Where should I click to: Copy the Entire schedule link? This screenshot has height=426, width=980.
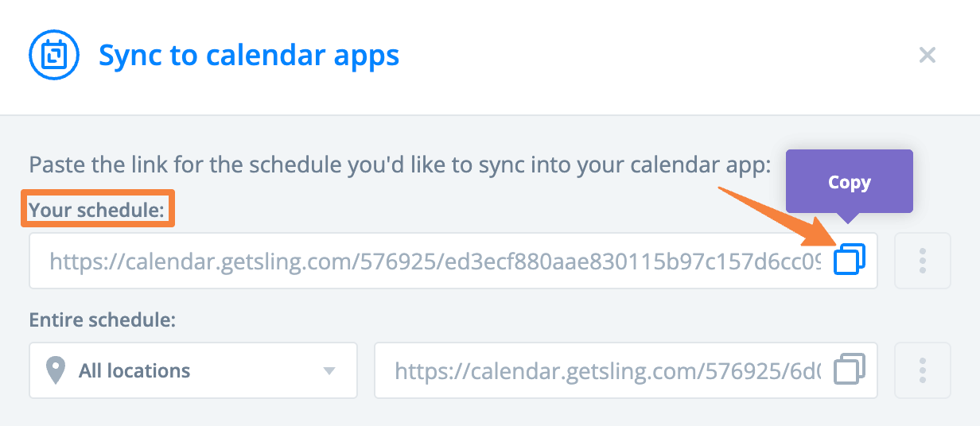click(x=850, y=370)
